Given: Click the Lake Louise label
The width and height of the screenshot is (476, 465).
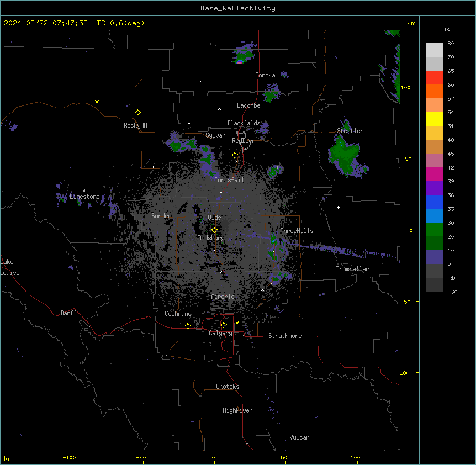Looking at the screenshot, I should pos(10,267).
